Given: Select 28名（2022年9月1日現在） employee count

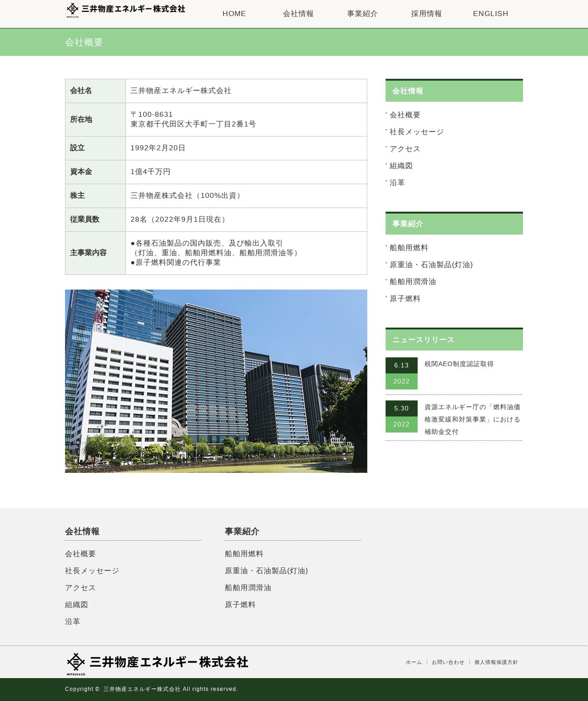Looking at the screenshot, I should 180,219.
